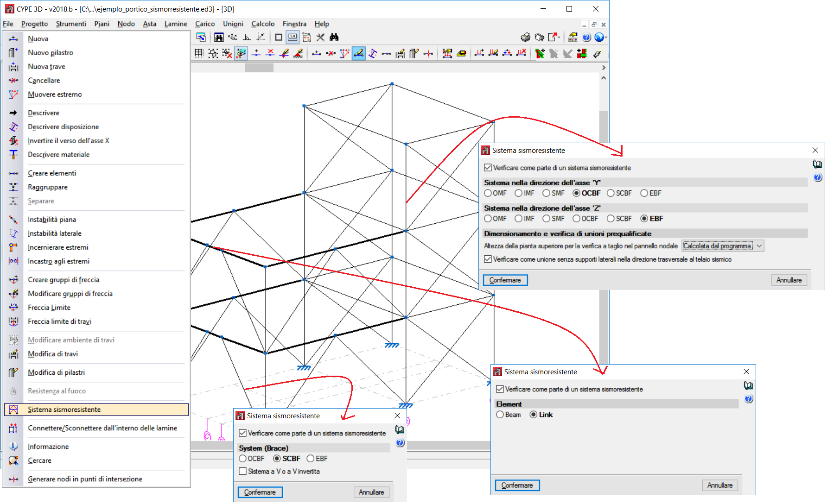Screen dimensions: 827x504
Task: Click the modify columns toolbar icon
Action: [414, 53]
